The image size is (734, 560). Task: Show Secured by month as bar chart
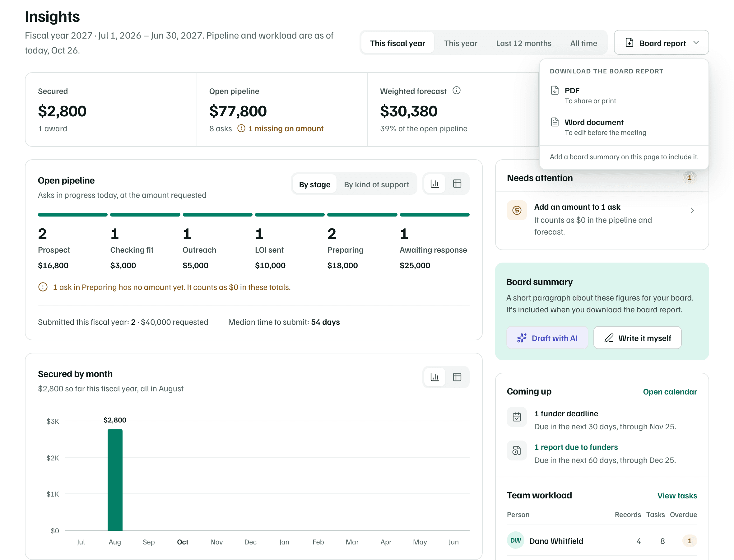434,377
